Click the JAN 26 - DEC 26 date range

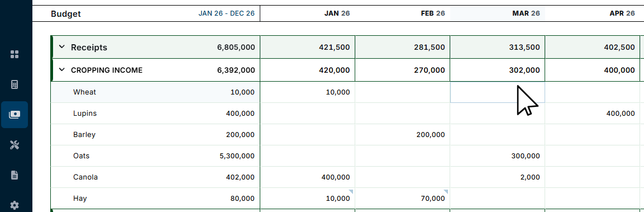click(226, 13)
